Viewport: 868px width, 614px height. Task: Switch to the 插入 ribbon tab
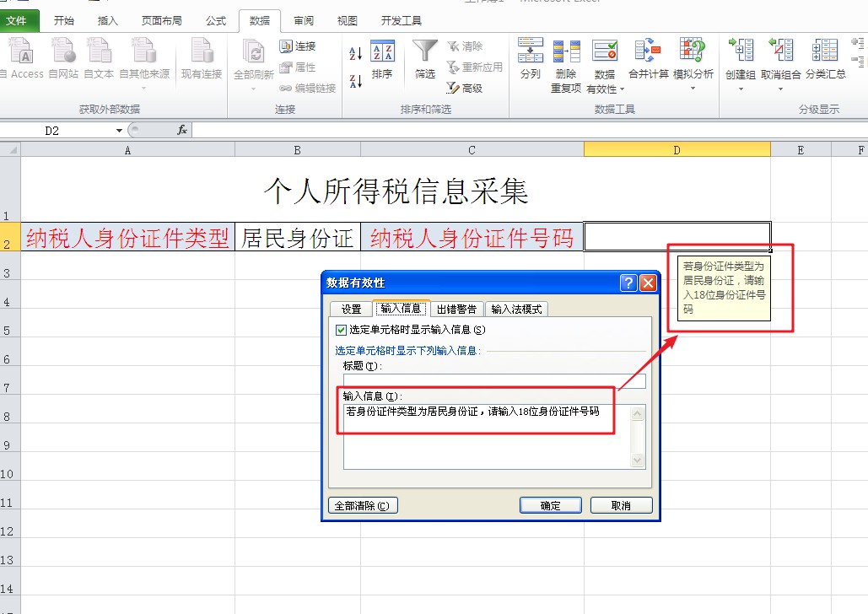click(x=107, y=20)
